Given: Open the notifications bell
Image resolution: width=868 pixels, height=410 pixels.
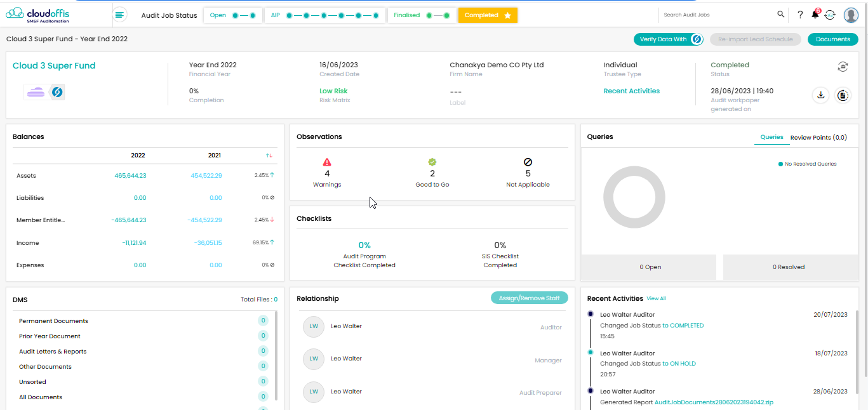Looking at the screenshot, I should pyautogui.click(x=815, y=15).
